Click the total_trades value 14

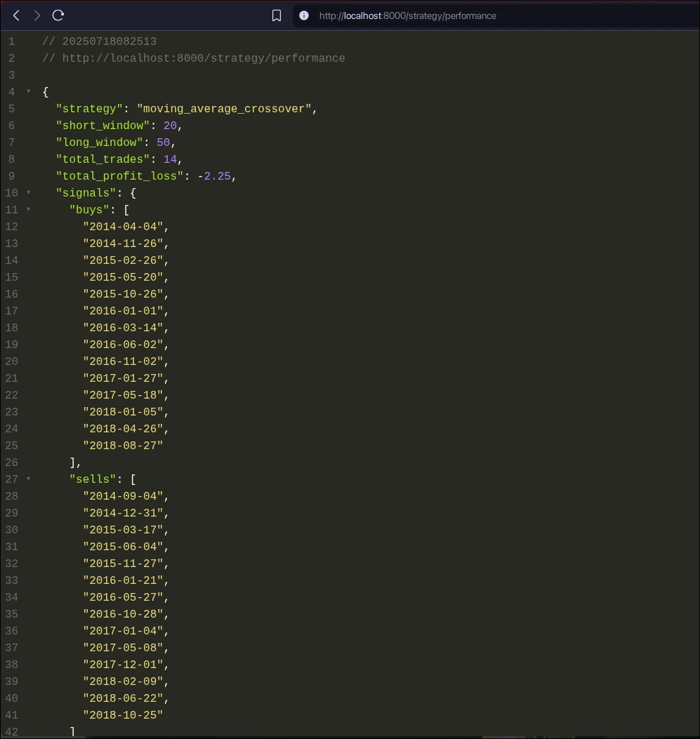tap(170, 159)
